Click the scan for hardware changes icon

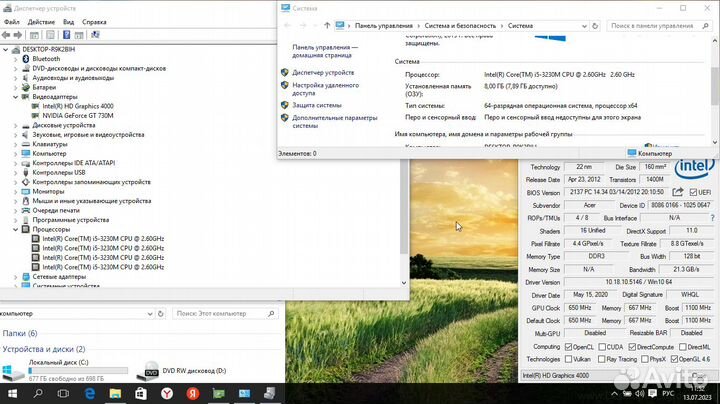(x=96, y=35)
